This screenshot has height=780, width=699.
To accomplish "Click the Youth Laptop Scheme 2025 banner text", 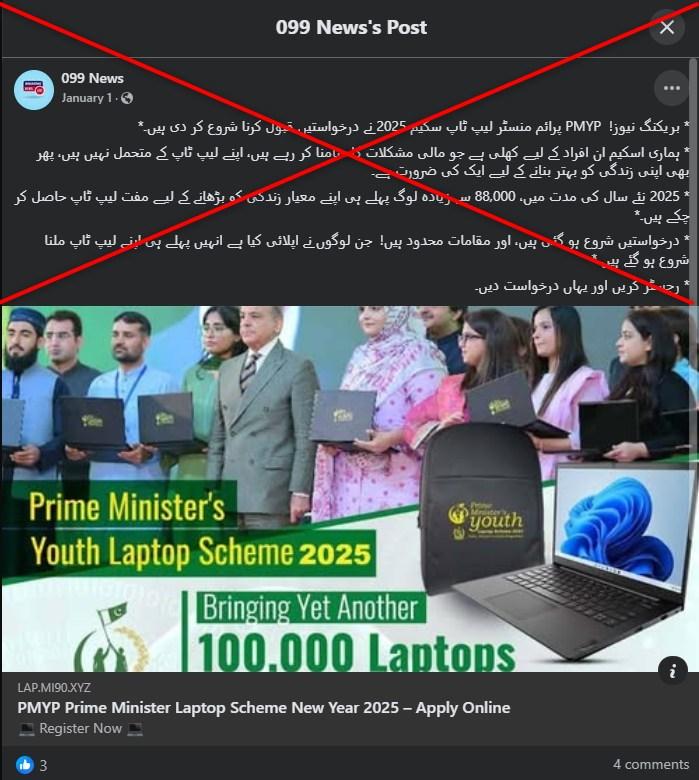I will [x=200, y=553].
